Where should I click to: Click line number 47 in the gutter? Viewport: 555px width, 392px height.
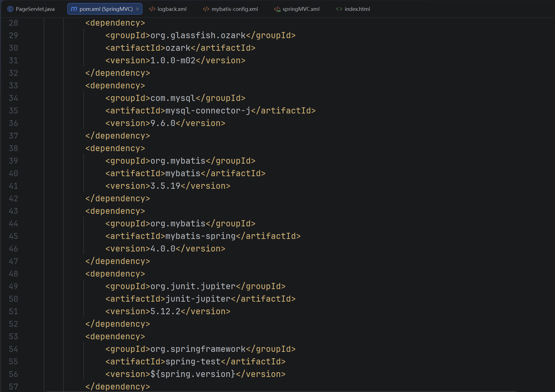(13, 261)
